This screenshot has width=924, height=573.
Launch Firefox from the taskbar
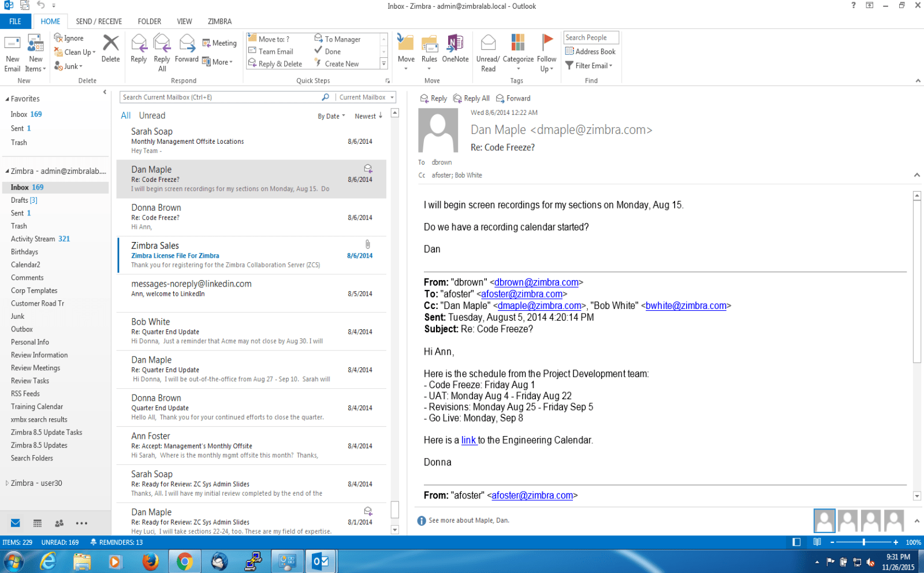pyautogui.click(x=150, y=561)
